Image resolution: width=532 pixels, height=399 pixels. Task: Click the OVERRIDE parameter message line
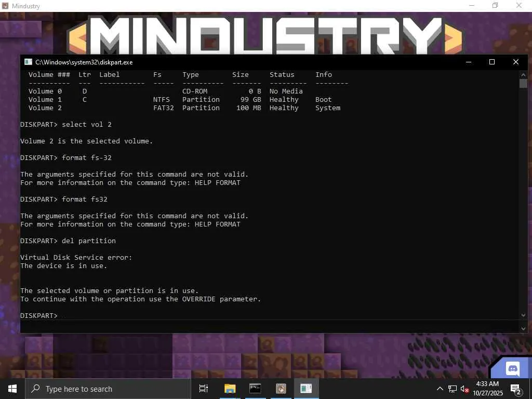point(140,299)
